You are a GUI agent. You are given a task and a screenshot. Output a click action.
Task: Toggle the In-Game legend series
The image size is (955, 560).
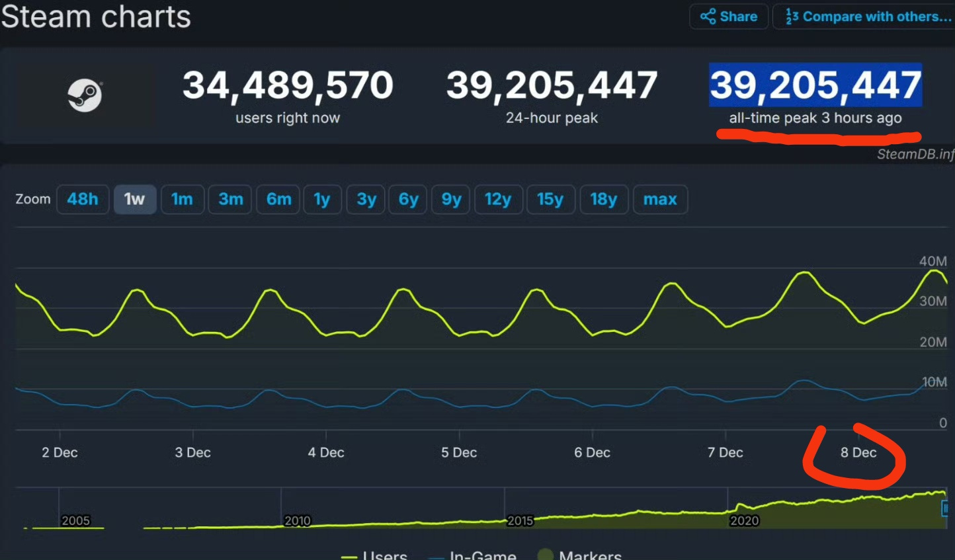coord(472,554)
